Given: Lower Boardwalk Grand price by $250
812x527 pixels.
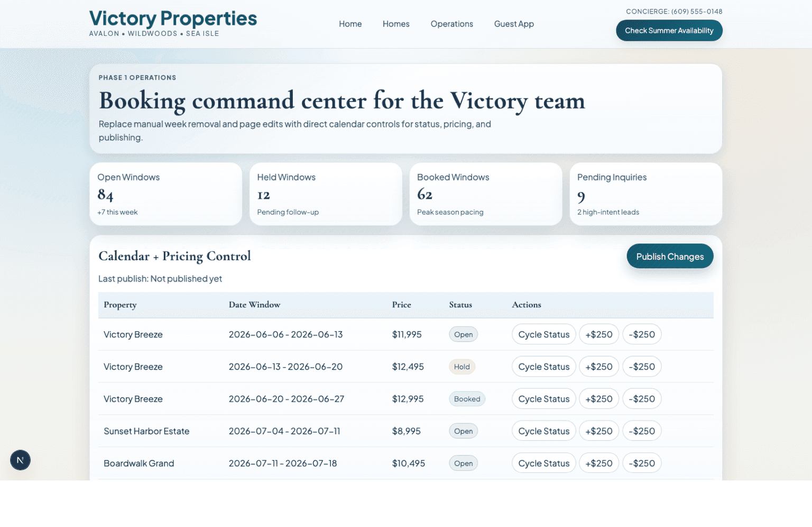Looking at the screenshot, I should (641, 464).
